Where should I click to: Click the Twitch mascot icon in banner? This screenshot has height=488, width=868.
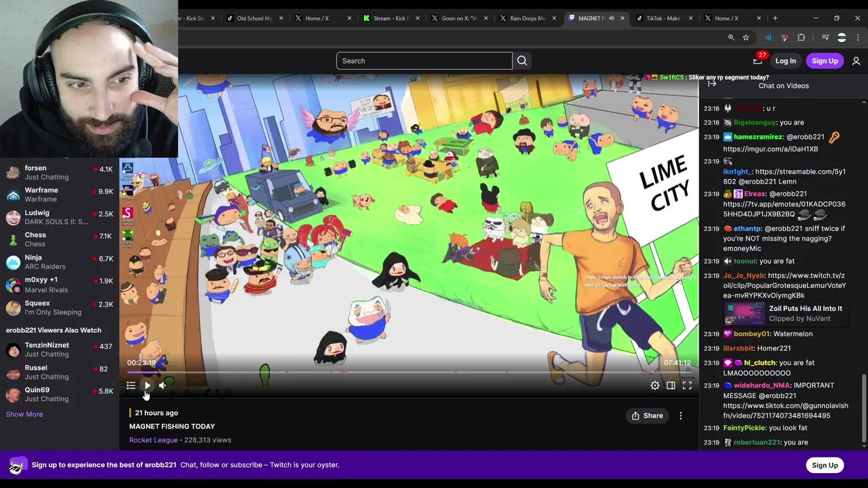(16, 466)
